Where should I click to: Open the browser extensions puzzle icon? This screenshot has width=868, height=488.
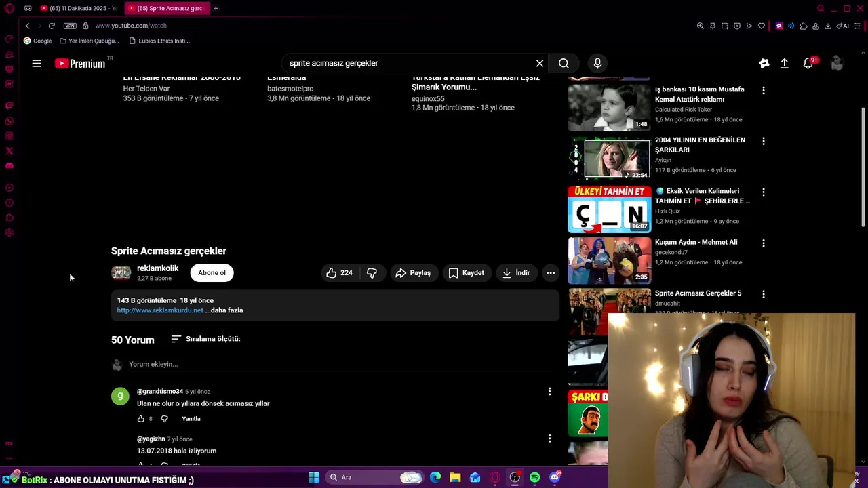pos(804,26)
